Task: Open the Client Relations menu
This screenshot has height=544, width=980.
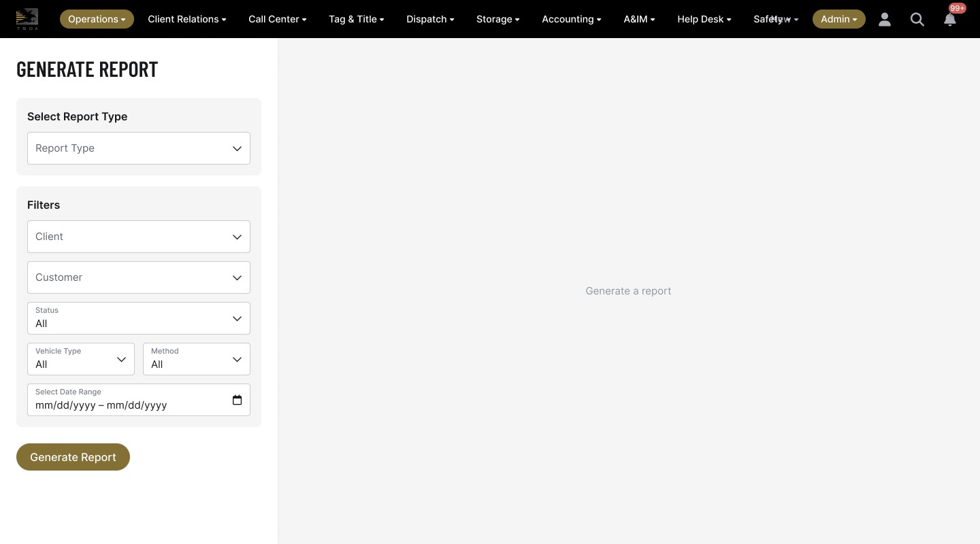Action: point(187,19)
